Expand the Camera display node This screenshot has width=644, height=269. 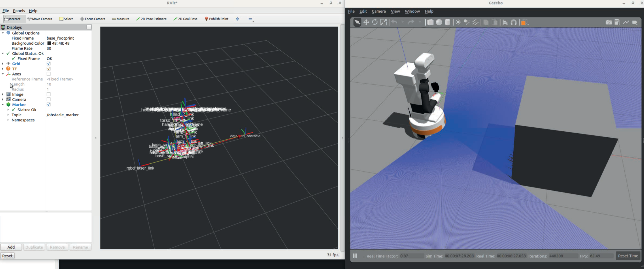coord(3,99)
